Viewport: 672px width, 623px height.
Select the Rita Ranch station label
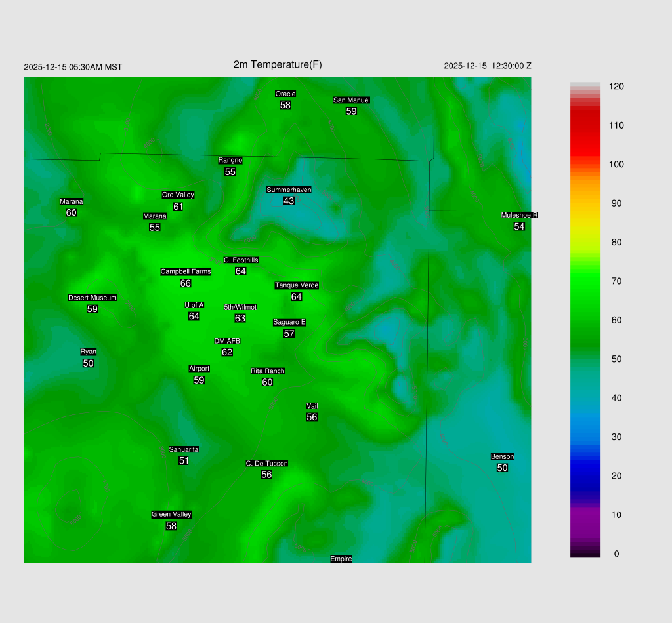(x=268, y=371)
